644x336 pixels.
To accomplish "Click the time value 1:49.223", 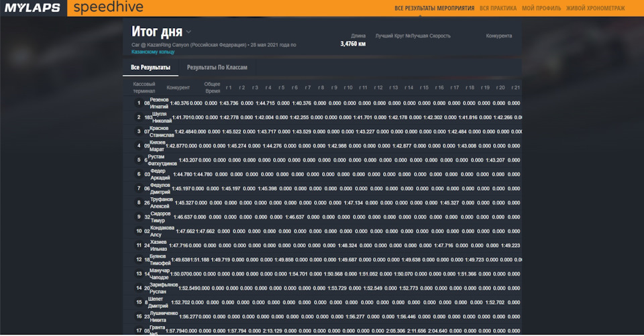I will click(511, 245).
